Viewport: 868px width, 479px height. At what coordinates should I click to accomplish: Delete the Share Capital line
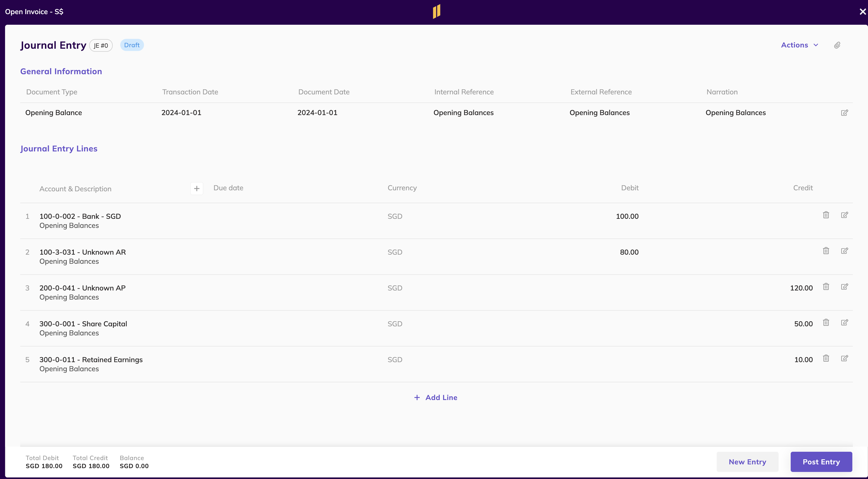point(826,322)
